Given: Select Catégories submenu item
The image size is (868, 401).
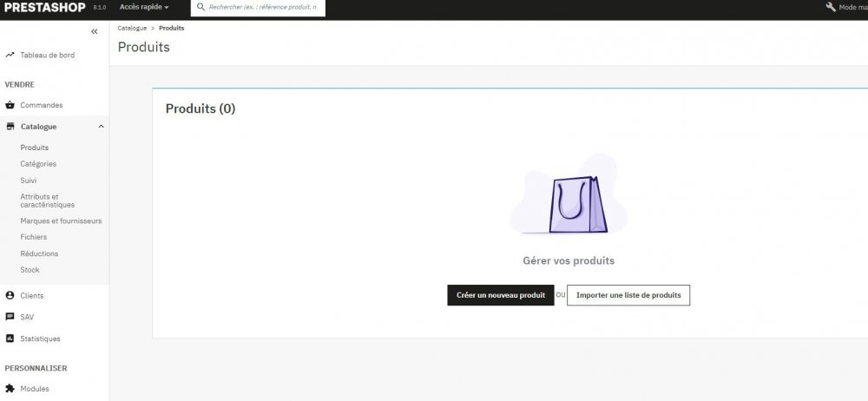Looking at the screenshot, I should (x=38, y=164).
